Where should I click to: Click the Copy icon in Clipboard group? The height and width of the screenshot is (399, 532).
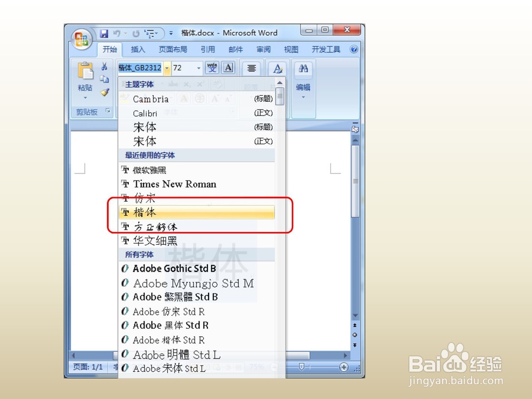pos(104,78)
